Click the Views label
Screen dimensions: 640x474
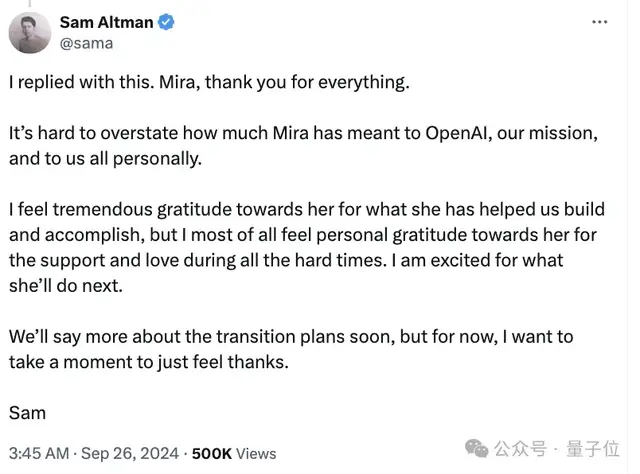pos(257,453)
